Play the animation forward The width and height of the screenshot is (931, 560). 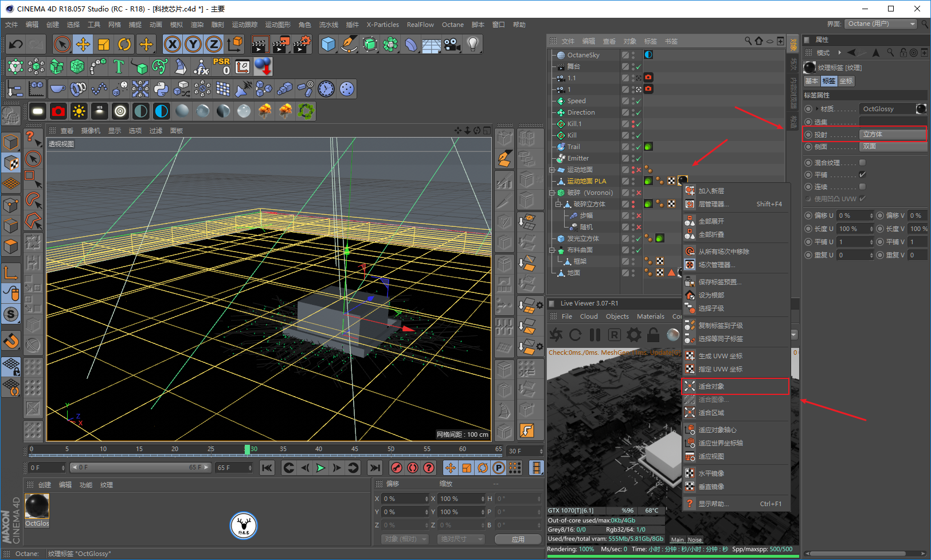[x=321, y=468]
